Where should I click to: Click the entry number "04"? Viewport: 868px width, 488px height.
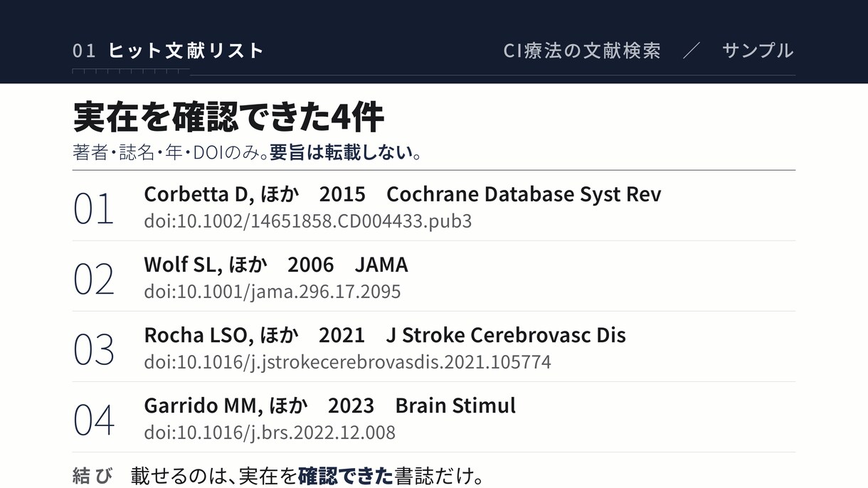click(93, 420)
